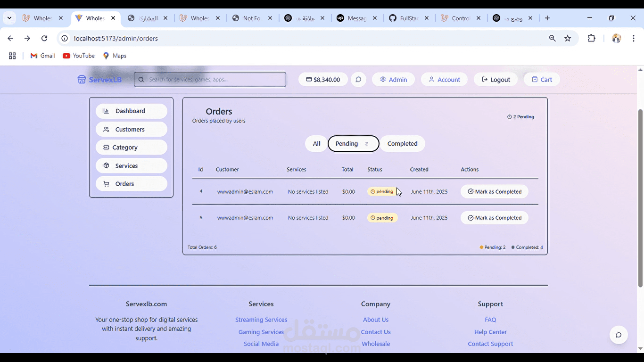This screenshot has width=644, height=362.
Task: Open the Admin panel button
Action: tap(393, 80)
